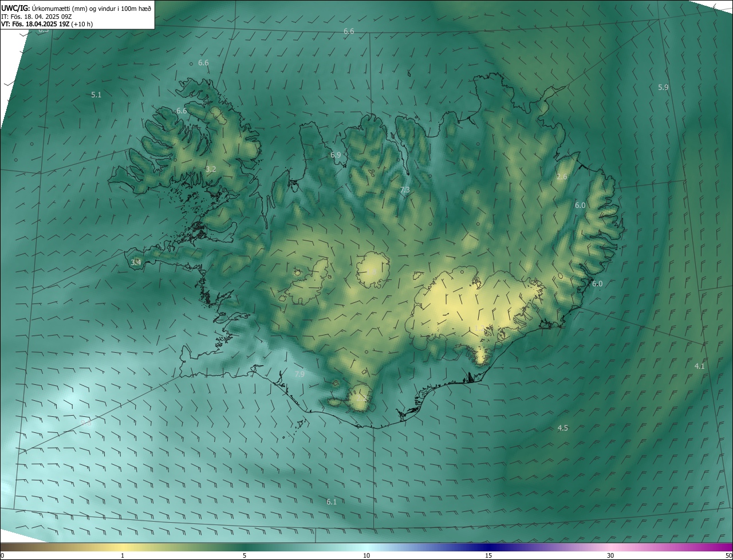Click the 5.1 value label on the map
This screenshot has height=560, width=733.
point(96,94)
